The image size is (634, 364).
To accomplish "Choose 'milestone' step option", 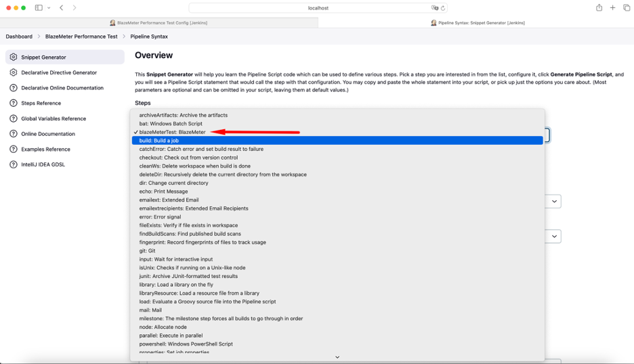I will coord(337,319).
